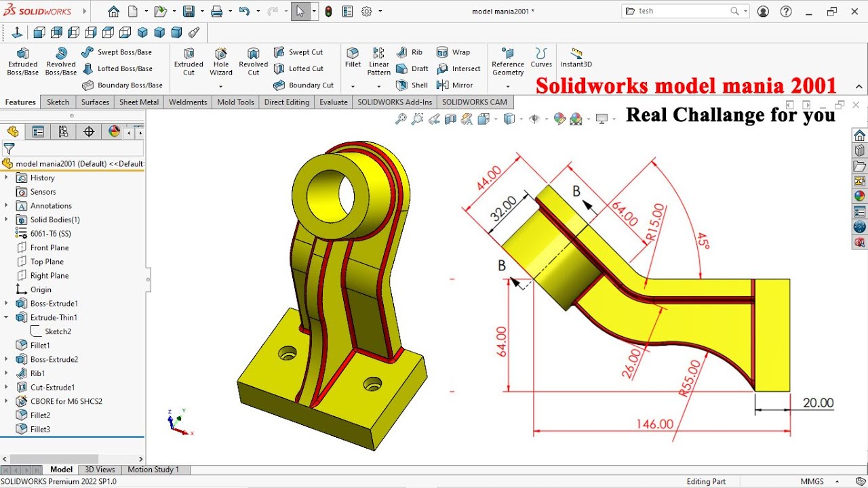Open the Options gear icon

(x=367, y=12)
